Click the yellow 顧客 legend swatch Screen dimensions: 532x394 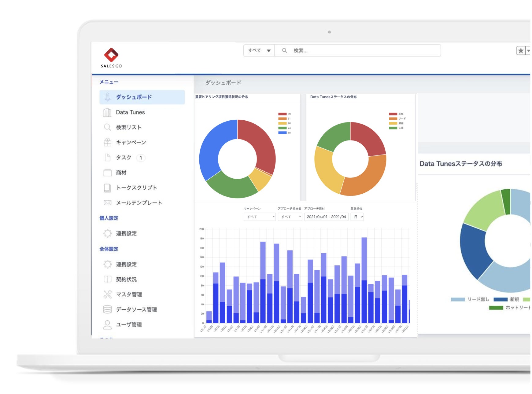(393, 123)
